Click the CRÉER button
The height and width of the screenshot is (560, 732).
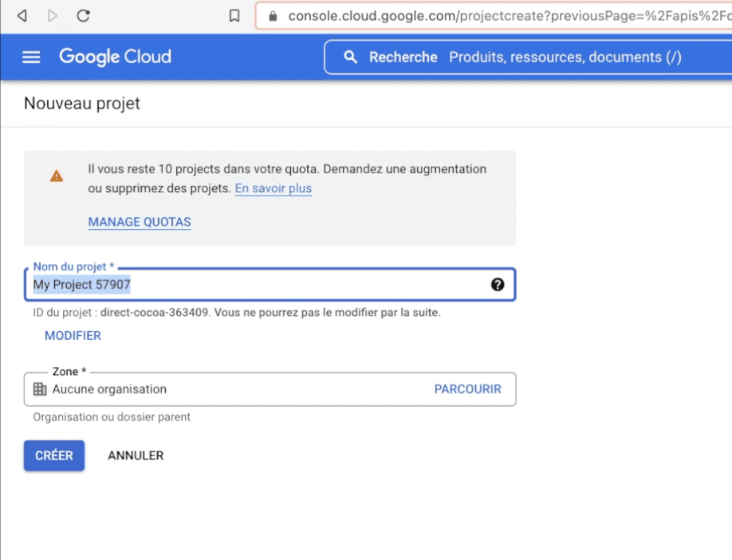(x=53, y=455)
